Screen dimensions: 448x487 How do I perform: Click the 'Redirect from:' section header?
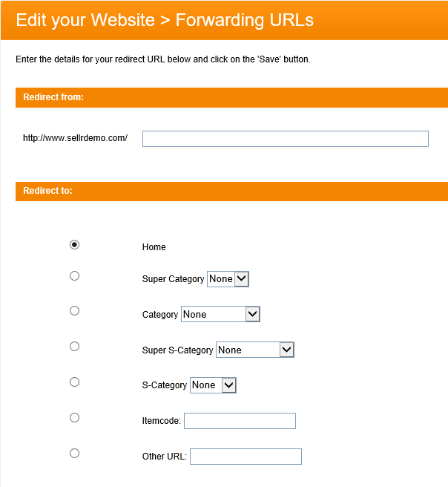tap(53, 97)
